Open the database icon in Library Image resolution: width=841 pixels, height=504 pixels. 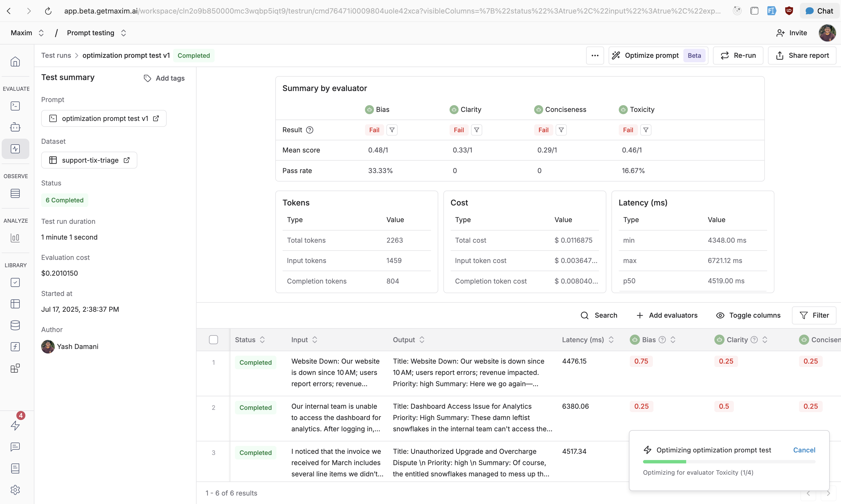pos(15,325)
